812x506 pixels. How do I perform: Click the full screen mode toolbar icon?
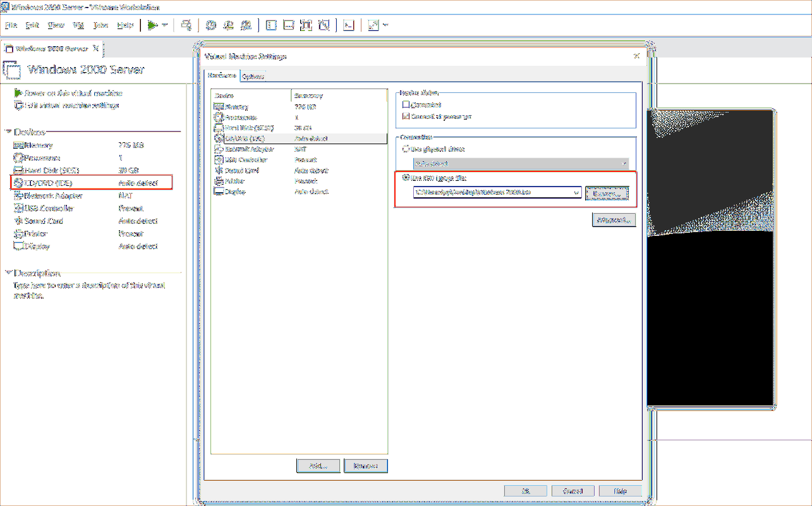[306, 25]
